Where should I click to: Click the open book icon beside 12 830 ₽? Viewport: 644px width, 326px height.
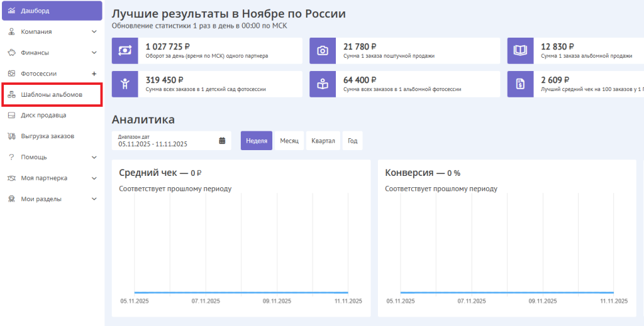pyautogui.click(x=520, y=51)
